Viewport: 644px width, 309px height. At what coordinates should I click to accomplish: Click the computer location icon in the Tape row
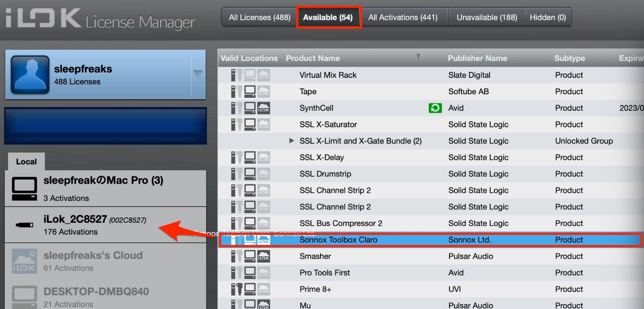(x=250, y=91)
